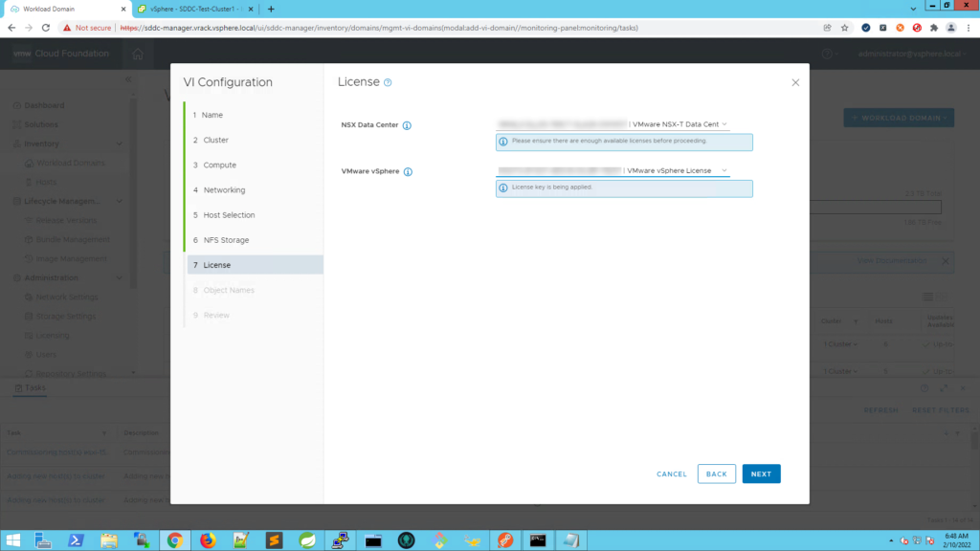Open the browser tab list chevron

click(913, 9)
